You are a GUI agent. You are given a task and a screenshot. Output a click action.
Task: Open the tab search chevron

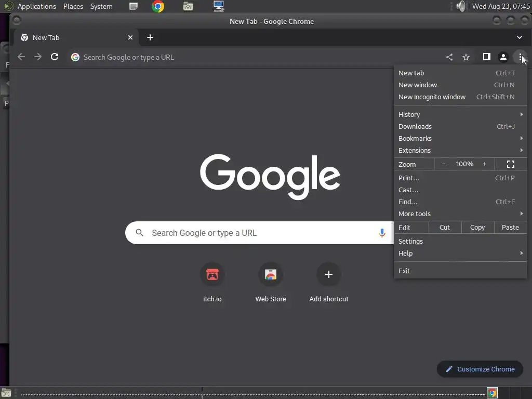click(x=520, y=37)
